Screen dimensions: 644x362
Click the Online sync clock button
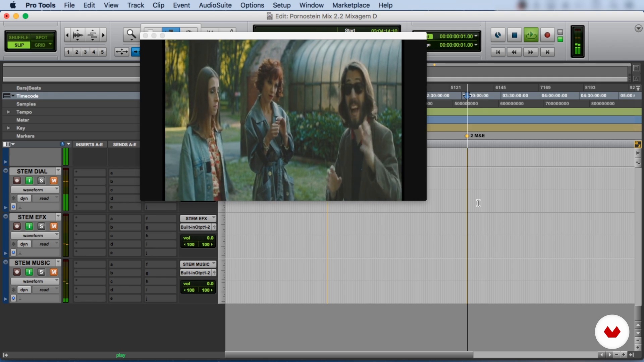[498, 35]
